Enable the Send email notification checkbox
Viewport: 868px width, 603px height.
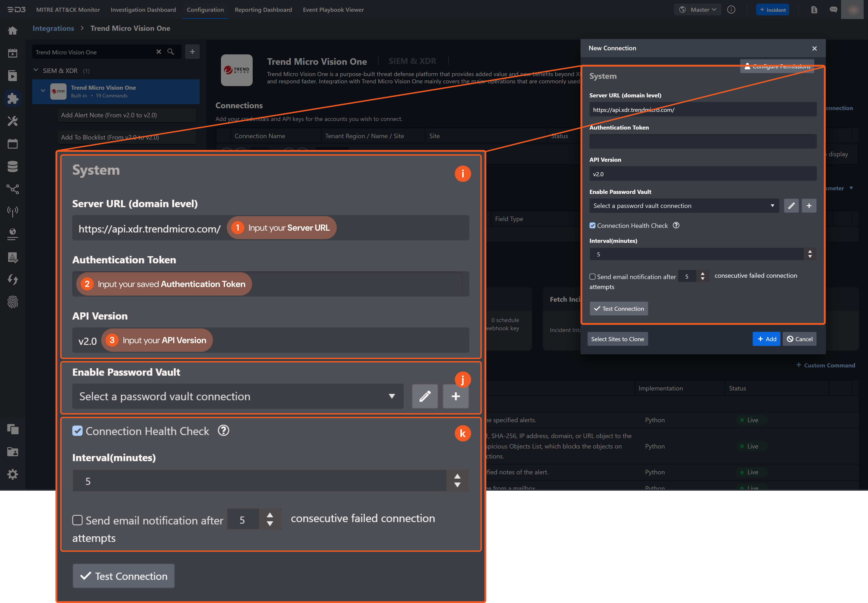pyautogui.click(x=592, y=277)
